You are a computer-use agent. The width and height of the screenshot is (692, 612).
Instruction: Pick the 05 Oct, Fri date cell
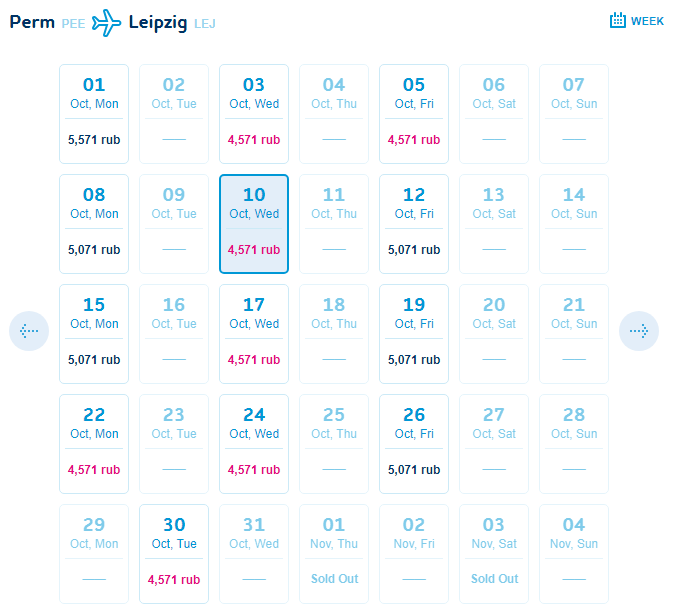point(414,114)
